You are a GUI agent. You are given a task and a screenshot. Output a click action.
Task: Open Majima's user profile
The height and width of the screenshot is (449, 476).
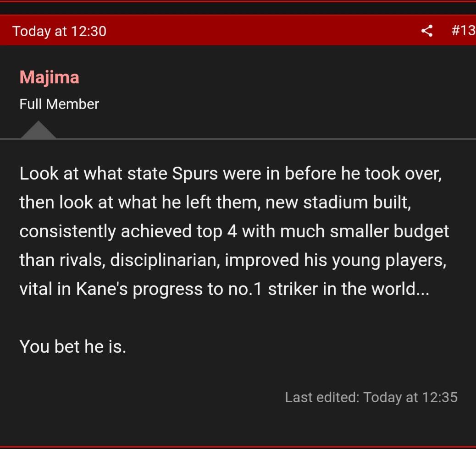point(49,77)
